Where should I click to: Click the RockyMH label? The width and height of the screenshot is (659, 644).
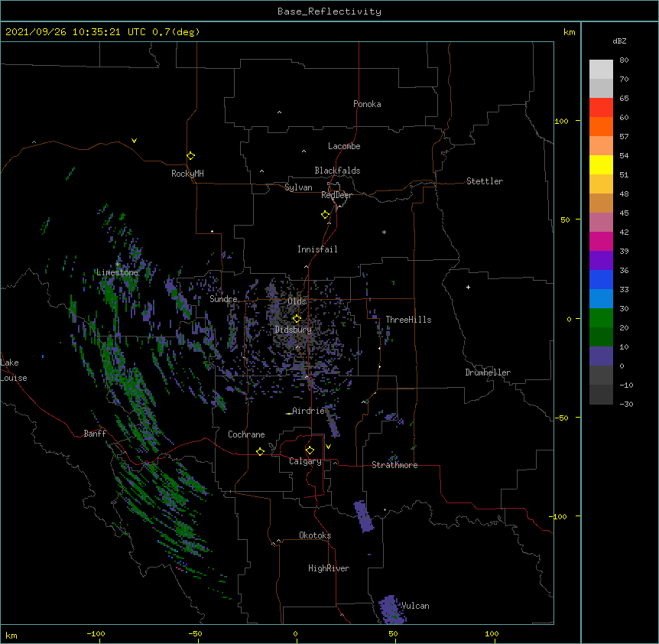point(187,174)
